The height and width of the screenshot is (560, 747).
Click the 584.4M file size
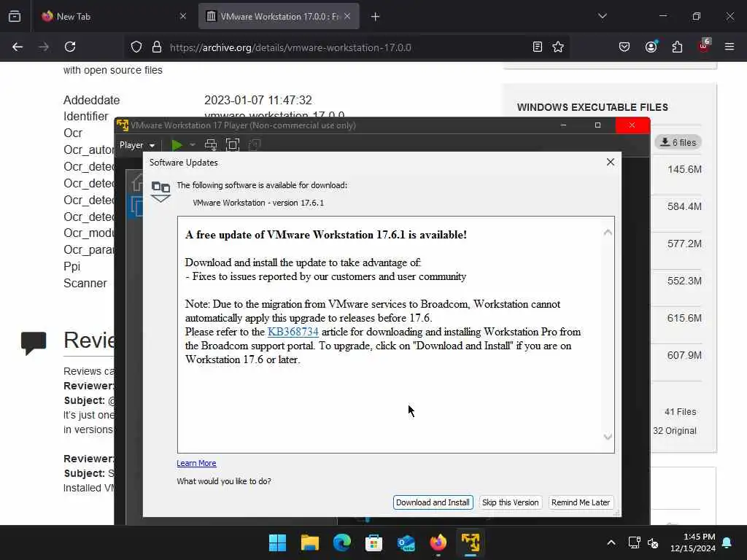(684, 206)
